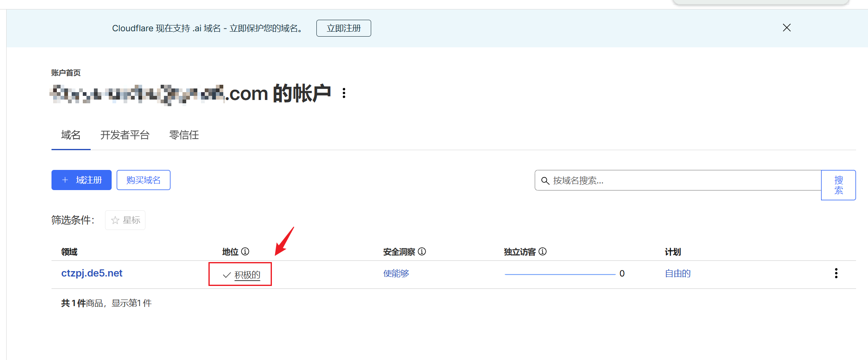Click the info icon next to 地位

tap(245, 251)
